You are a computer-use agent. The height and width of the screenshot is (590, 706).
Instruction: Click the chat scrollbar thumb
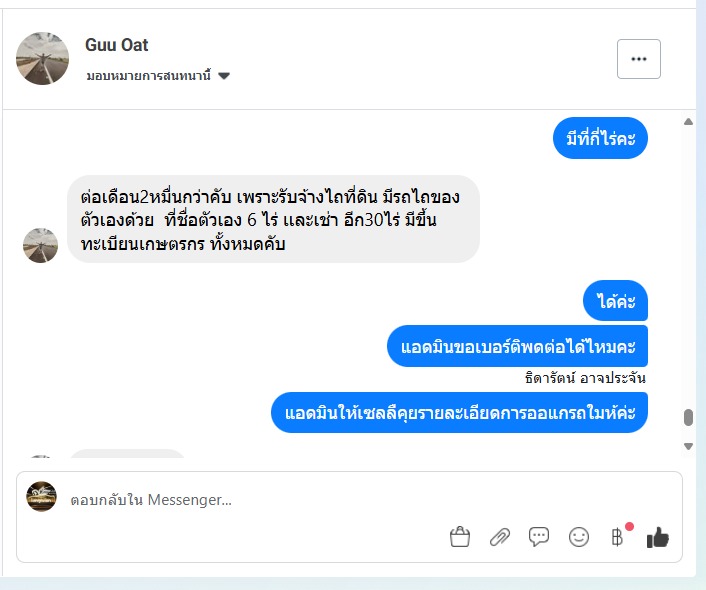coord(688,418)
